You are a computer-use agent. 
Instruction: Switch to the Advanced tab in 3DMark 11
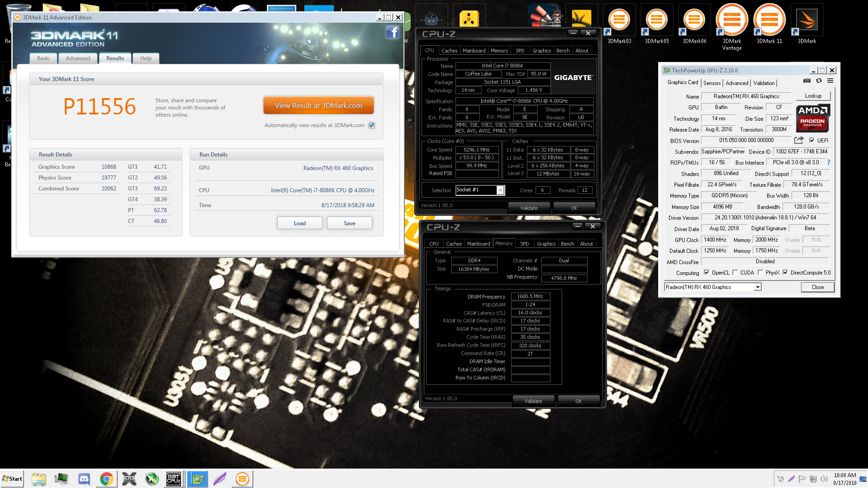click(78, 58)
